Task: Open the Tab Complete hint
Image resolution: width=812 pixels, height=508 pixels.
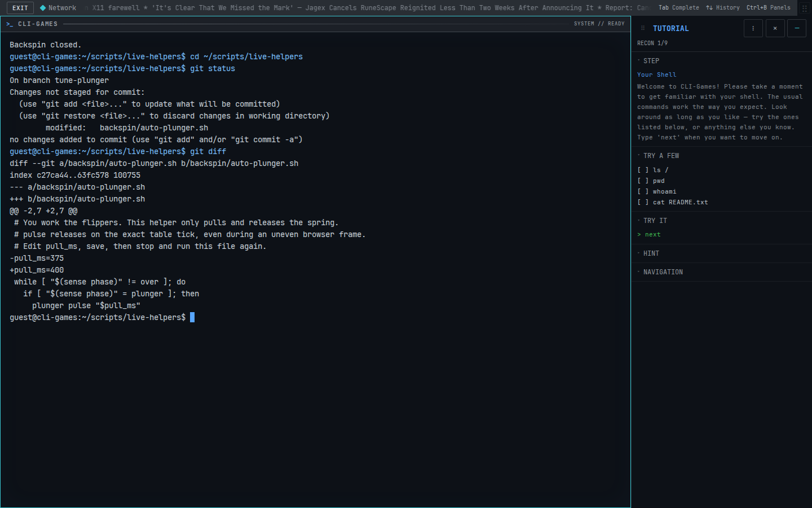Action: (678, 8)
